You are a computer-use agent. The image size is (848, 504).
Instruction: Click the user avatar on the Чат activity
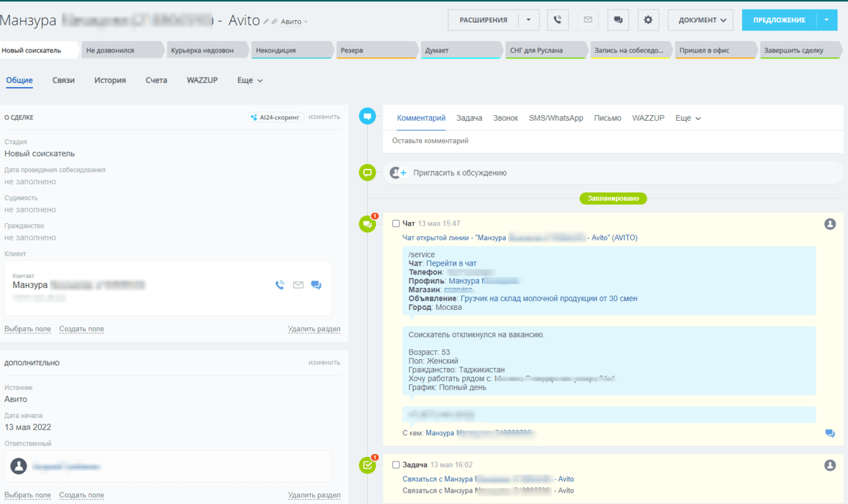[x=830, y=224]
